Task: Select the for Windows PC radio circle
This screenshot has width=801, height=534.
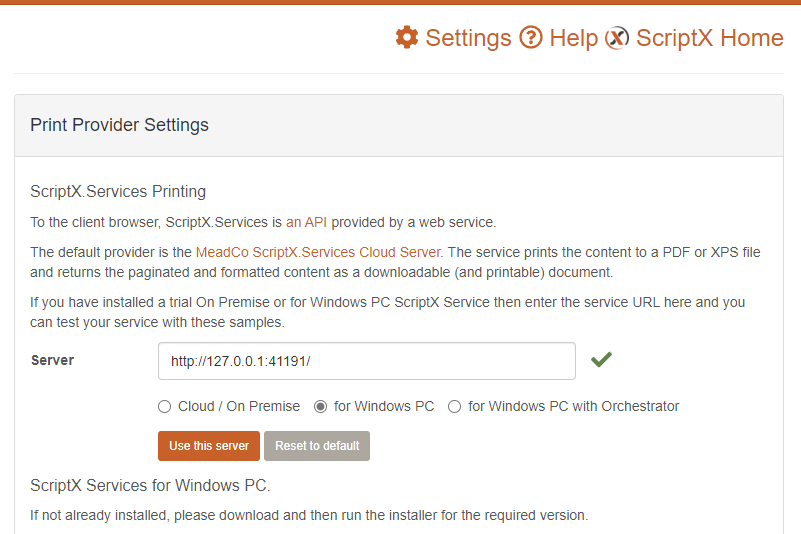Action: point(320,407)
